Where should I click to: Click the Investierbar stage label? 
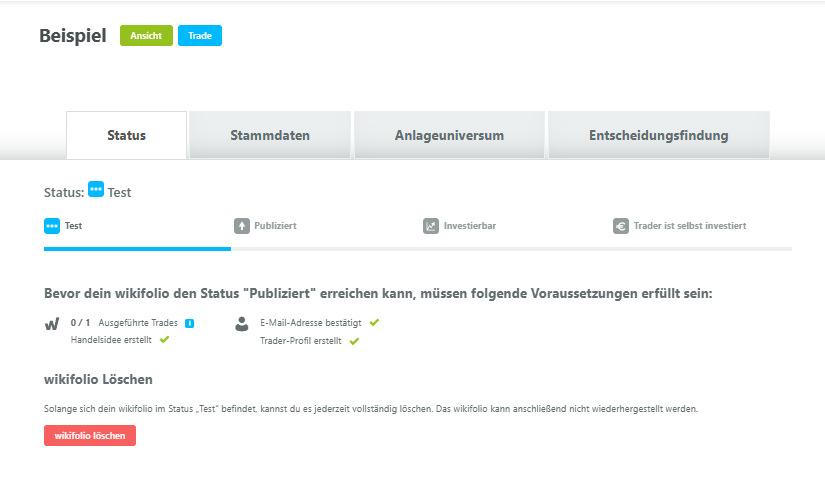[x=470, y=226]
